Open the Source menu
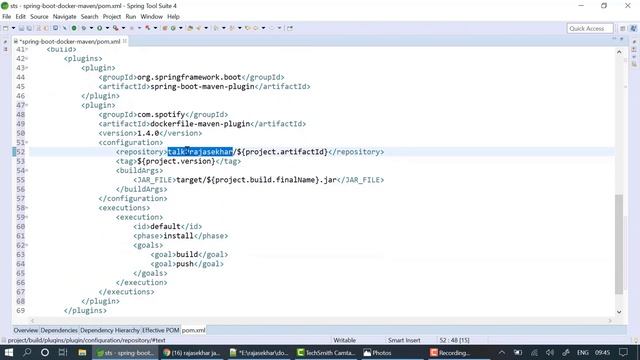 (x=39, y=17)
